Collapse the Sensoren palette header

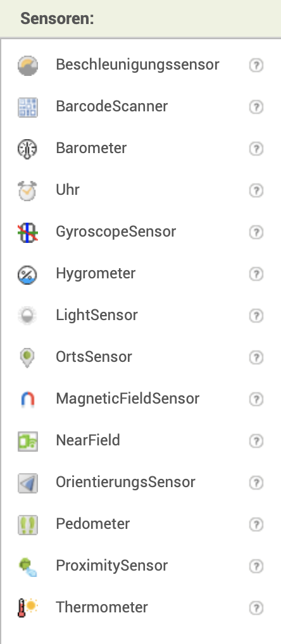140,18
